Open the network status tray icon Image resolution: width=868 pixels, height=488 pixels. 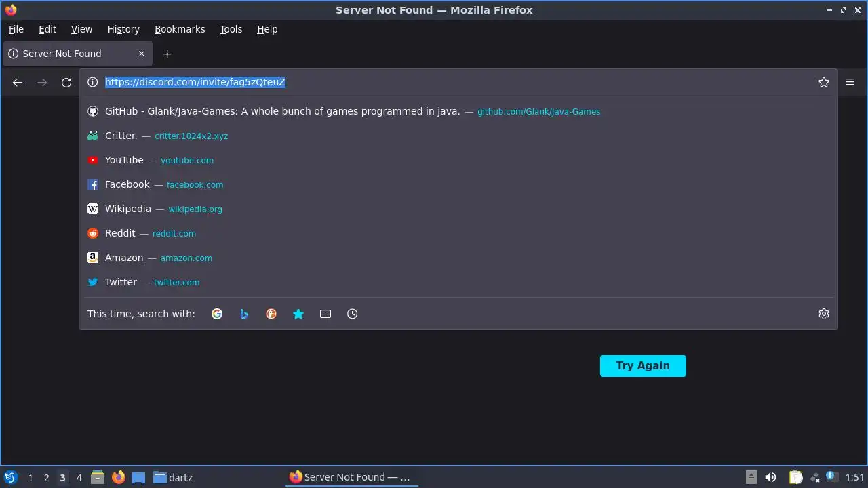(814, 477)
